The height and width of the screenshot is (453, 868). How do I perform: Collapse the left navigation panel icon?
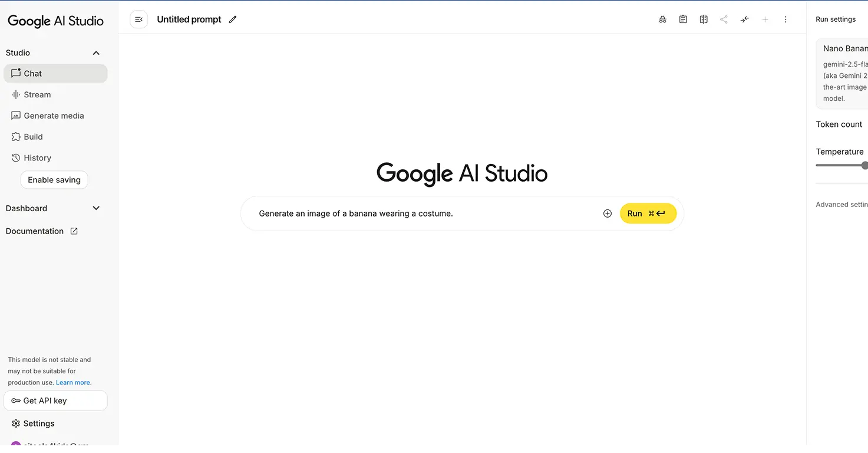(139, 19)
